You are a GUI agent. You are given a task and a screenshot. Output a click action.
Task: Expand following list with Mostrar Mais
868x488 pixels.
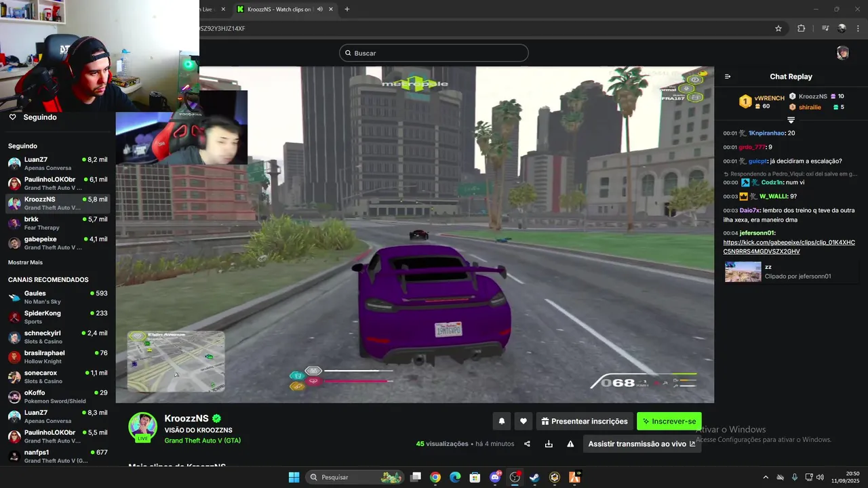click(x=25, y=262)
